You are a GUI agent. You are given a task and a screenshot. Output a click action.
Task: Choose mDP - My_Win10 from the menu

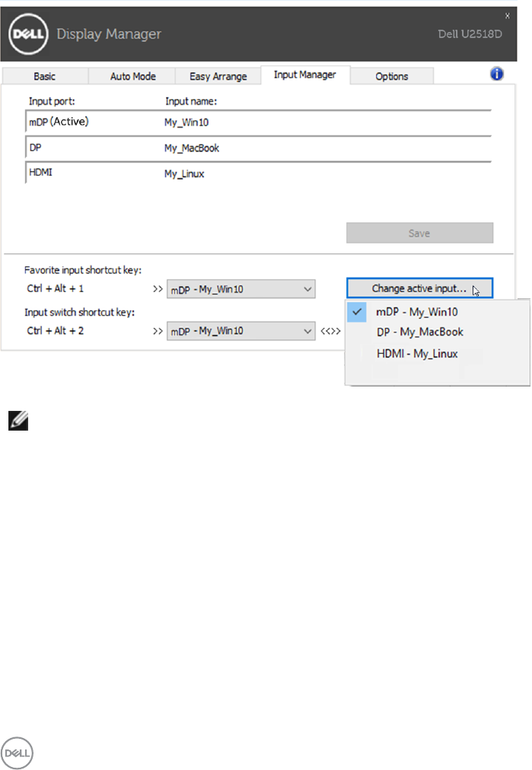[437, 312]
